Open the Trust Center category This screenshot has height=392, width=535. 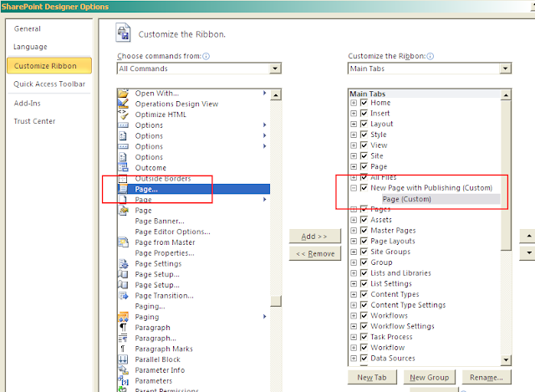(x=34, y=121)
